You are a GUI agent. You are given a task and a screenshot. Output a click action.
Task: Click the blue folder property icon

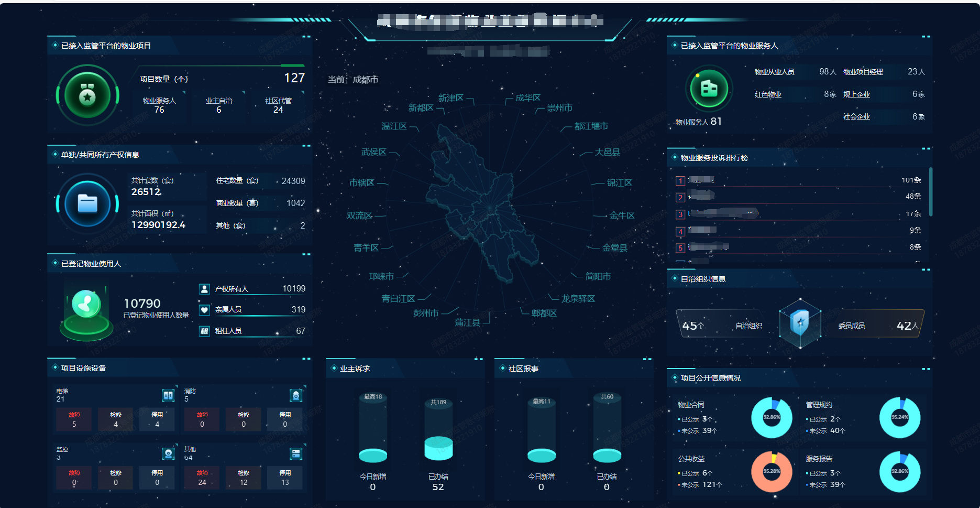(87, 203)
